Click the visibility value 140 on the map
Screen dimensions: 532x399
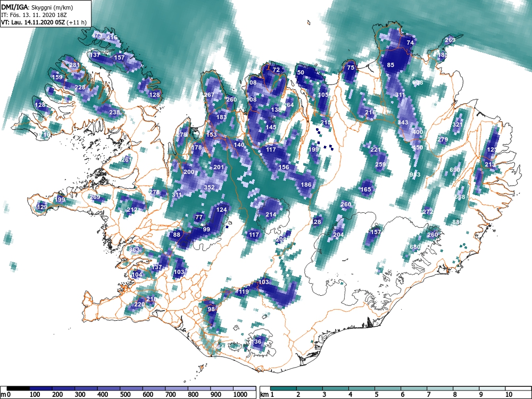239,145
